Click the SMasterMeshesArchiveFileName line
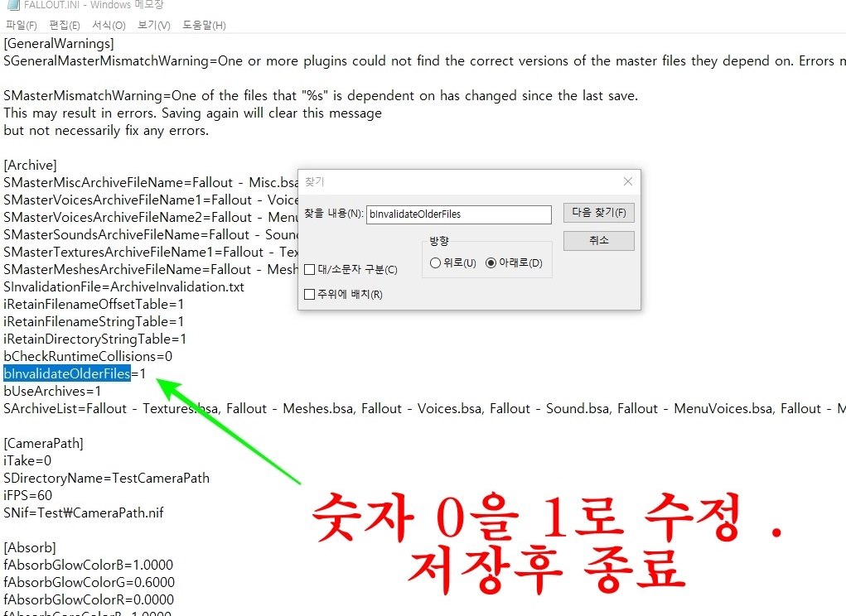Screen dimensions: 846x616 tap(151, 269)
